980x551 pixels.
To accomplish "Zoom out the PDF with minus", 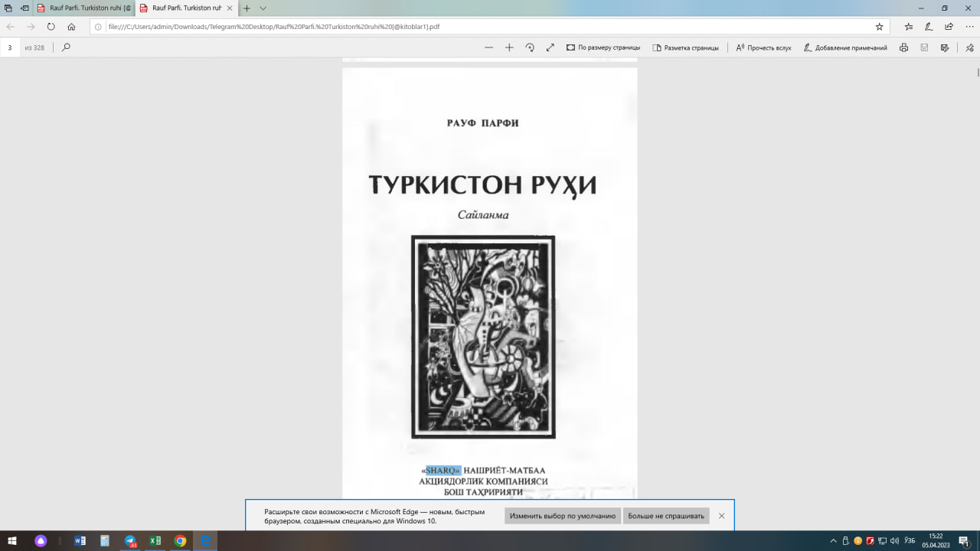I will (x=488, y=47).
